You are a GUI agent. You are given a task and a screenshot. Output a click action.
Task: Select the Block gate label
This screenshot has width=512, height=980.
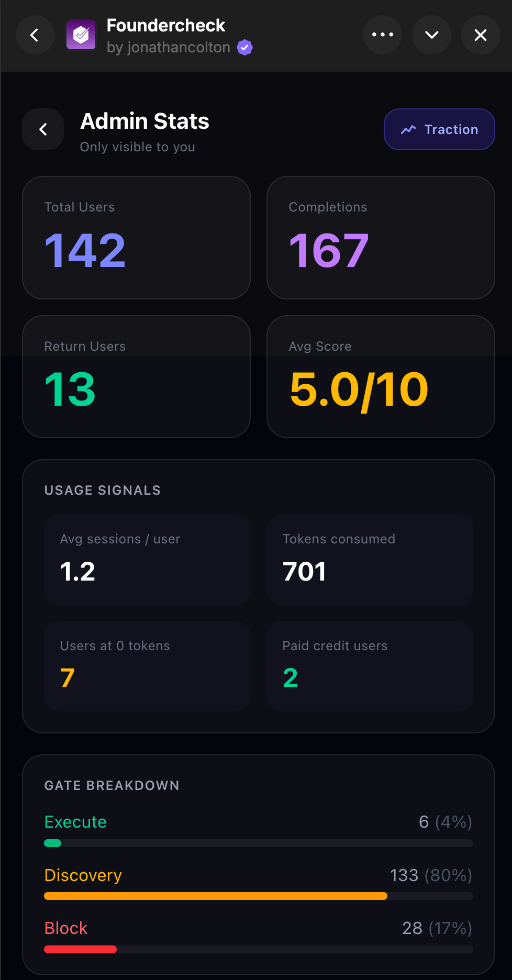(66, 928)
